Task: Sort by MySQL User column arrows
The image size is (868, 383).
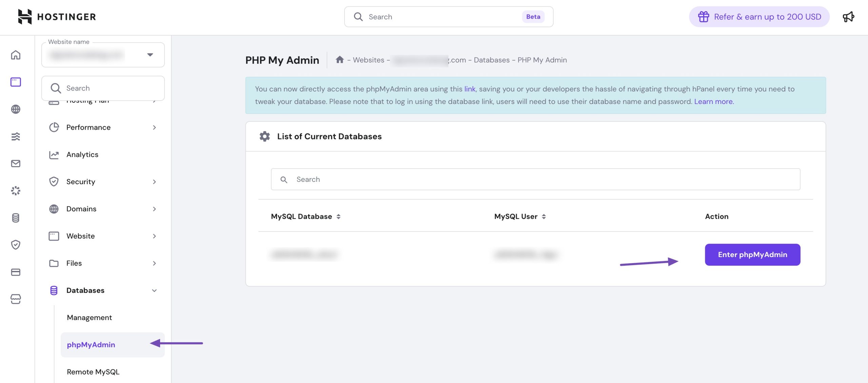Action: tap(544, 217)
